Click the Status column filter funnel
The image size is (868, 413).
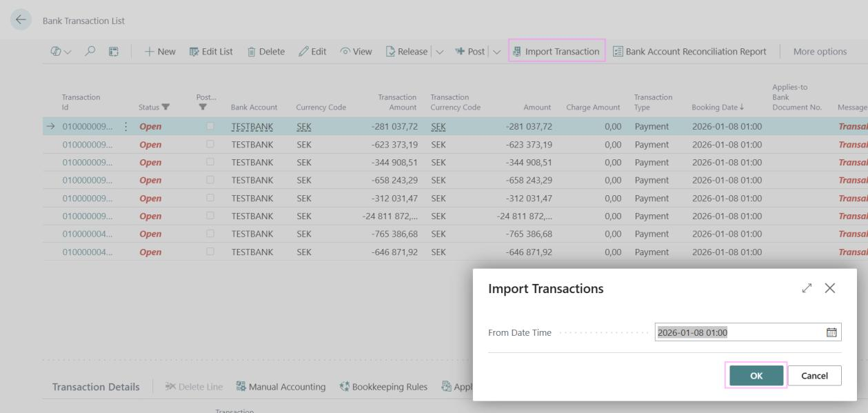coord(165,107)
